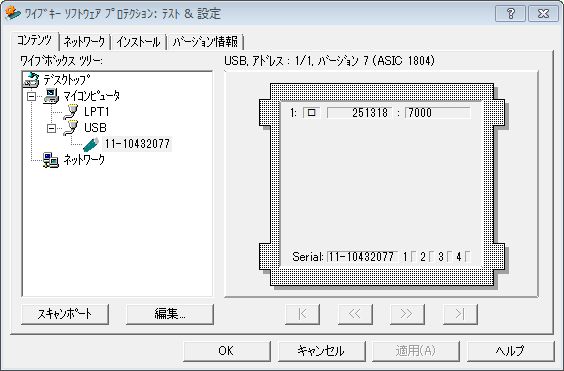Click the WIBU-KEY app icon in title bar
Screen dimensions: 564x371
coord(12,13)
